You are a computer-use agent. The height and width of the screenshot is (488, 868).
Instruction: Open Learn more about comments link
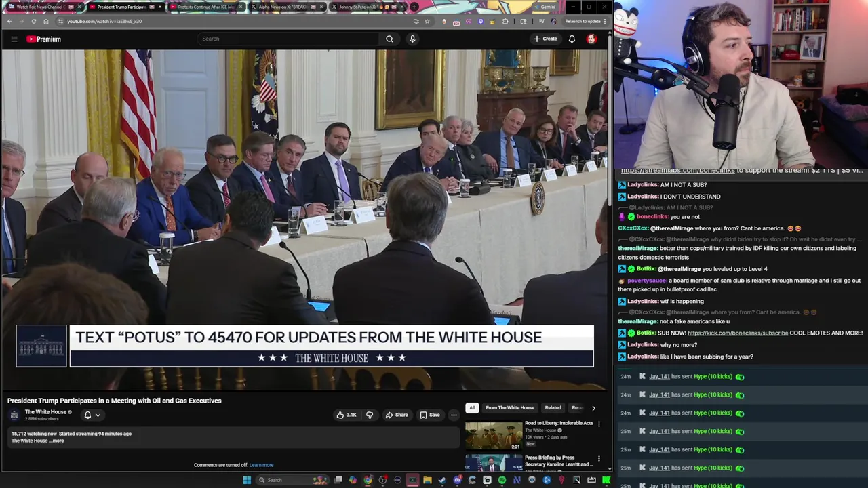pyautogui.click(x=261, y=465)
